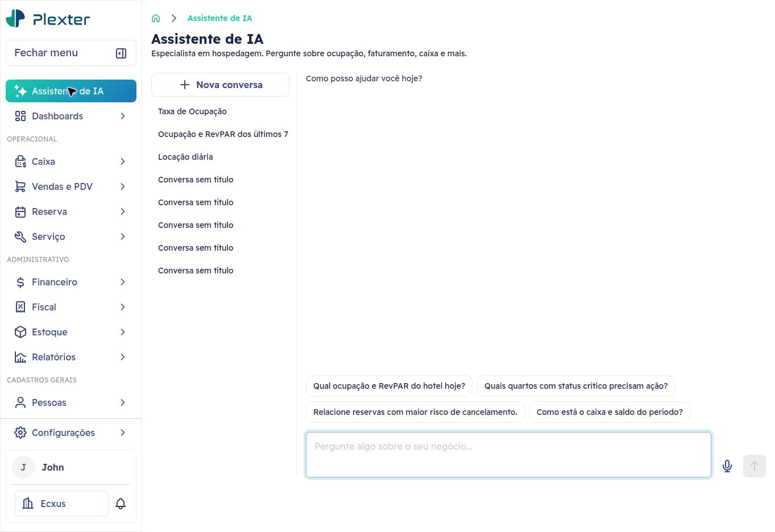Click the Reserva calendar icon

(x=20, y=211)
